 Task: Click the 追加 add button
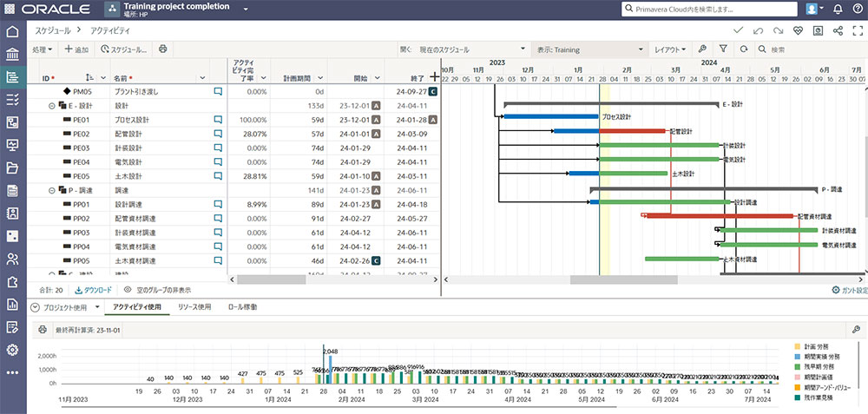(76, 49)
